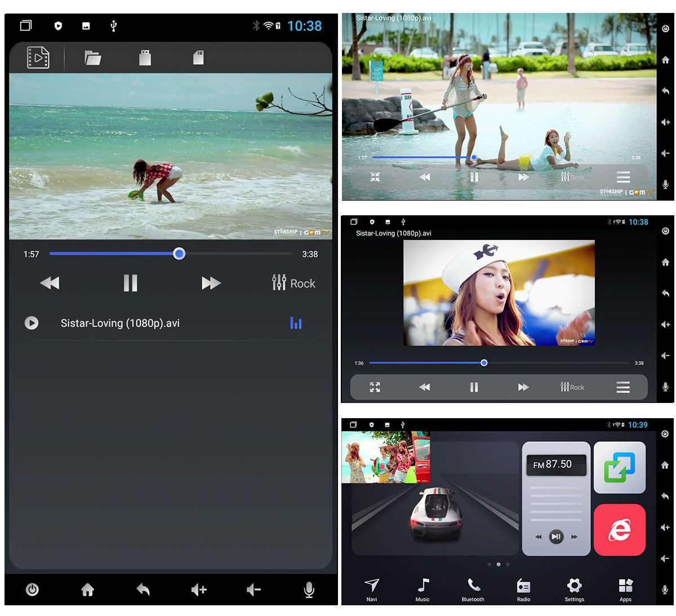Pause video in the left portrait player
Image resolution: width=676 pixels, height=616 pixels.
pyautogui.click(x=130, y=283)
